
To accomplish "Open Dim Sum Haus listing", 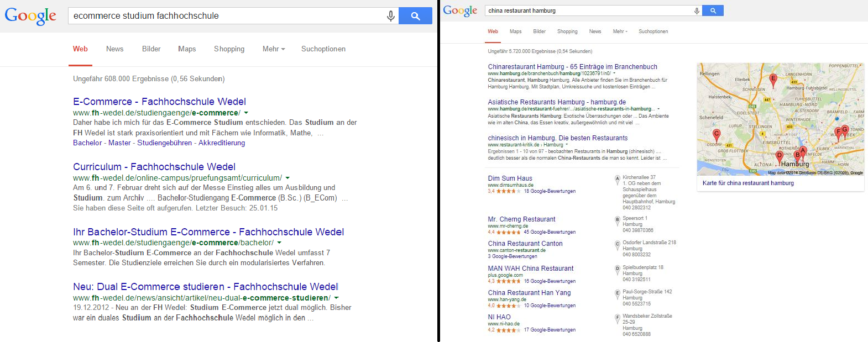I will coord(510,178).
